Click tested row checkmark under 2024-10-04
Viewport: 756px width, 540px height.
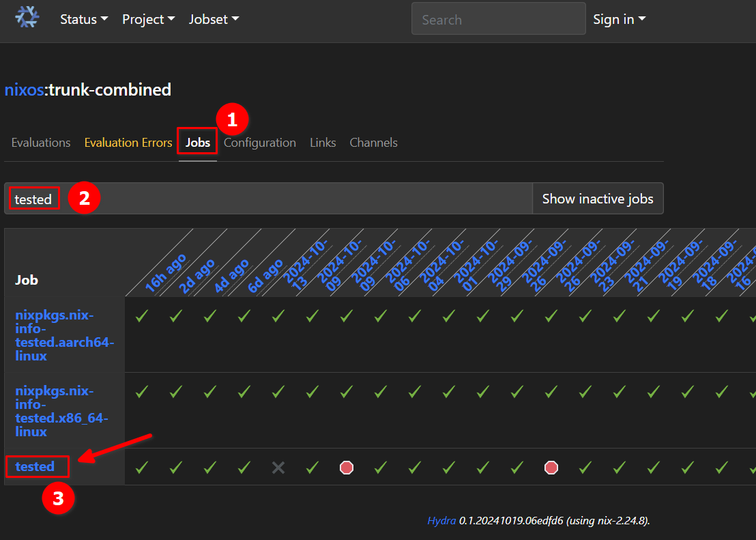click(x=415, y=467)
